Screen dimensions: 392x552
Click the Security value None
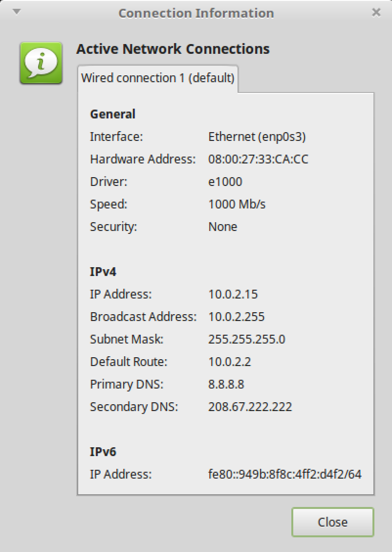coord(222,227)
